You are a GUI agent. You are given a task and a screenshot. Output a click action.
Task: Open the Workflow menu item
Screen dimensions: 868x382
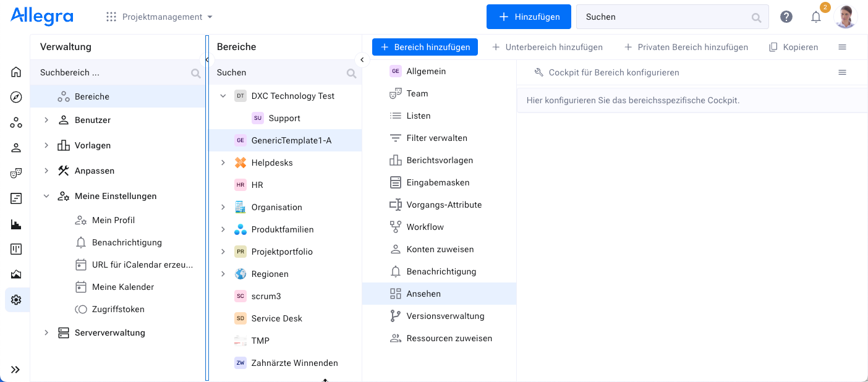(x=425, y=227)
